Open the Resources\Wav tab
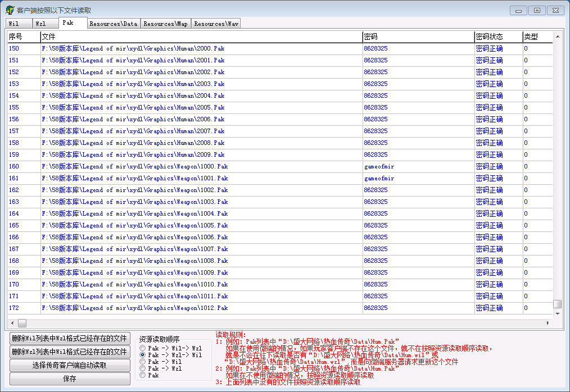This screenshot has width=570, height=392. (216, 24)
